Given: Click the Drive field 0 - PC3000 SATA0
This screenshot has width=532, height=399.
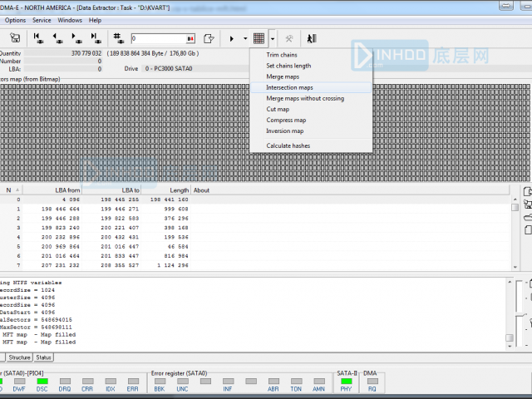Looking at the screenshot, I should tap(195, 68).
